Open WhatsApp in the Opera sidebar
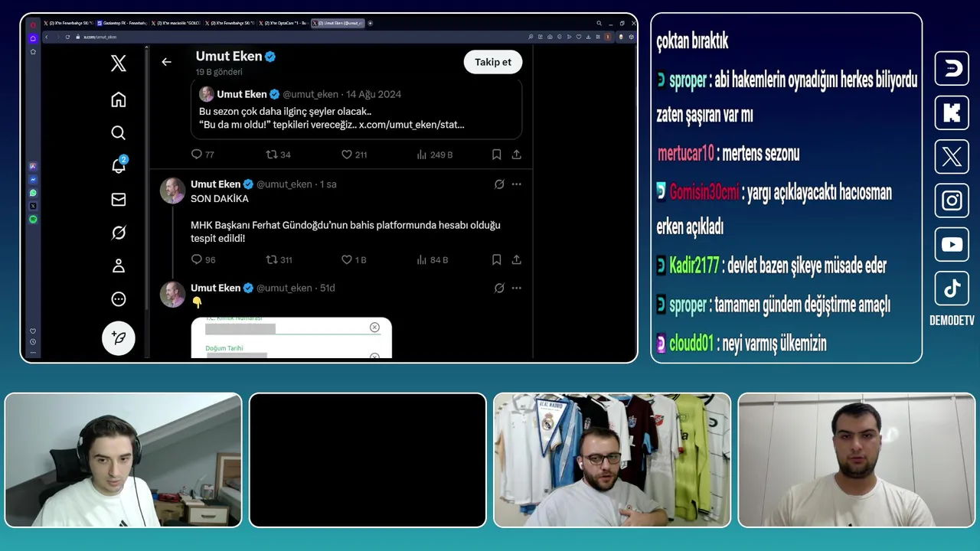 click(x=33, y=193)
